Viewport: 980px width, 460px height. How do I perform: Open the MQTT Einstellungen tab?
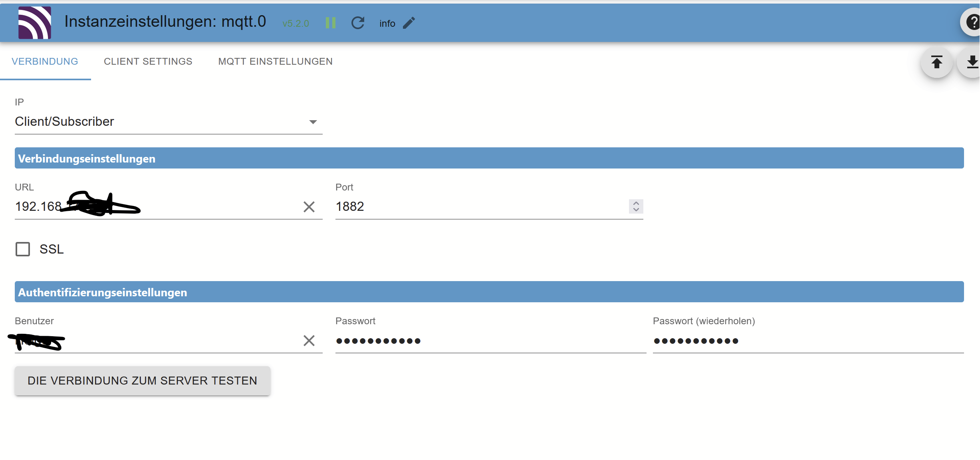tap(275, 61)
